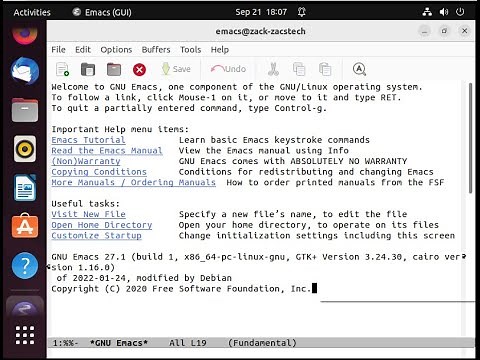Open the Buffers menu

point(156,50)
